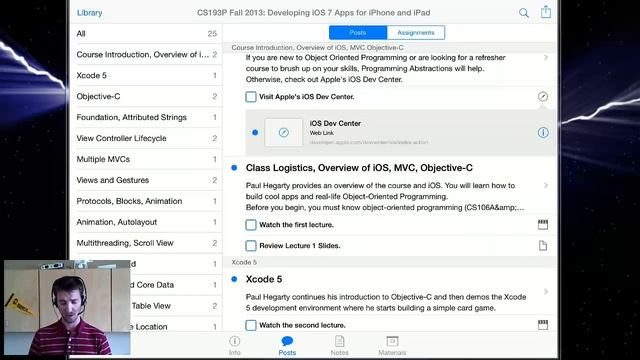This screenshot has width=640, height=360.
Task: Select the Table View topic row
Action: [x=176, y=306]
